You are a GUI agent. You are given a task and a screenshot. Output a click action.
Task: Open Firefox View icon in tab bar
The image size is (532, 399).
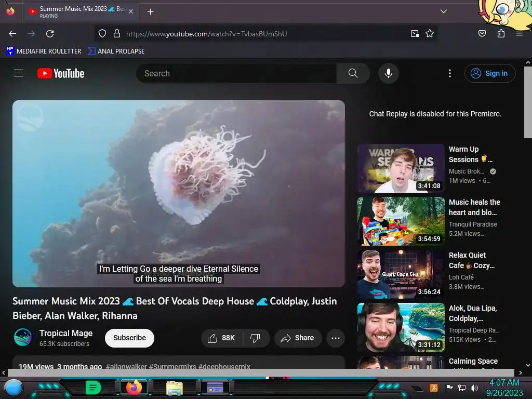pos(10,11)
